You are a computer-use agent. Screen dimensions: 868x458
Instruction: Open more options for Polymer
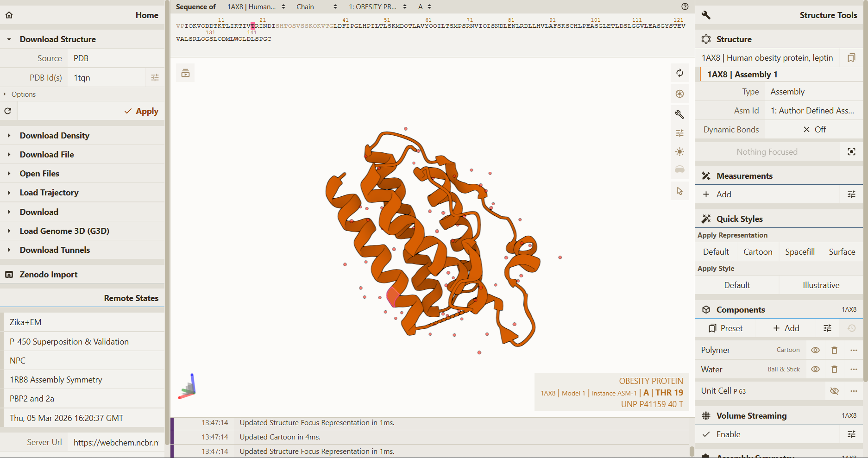pos(854,350)
